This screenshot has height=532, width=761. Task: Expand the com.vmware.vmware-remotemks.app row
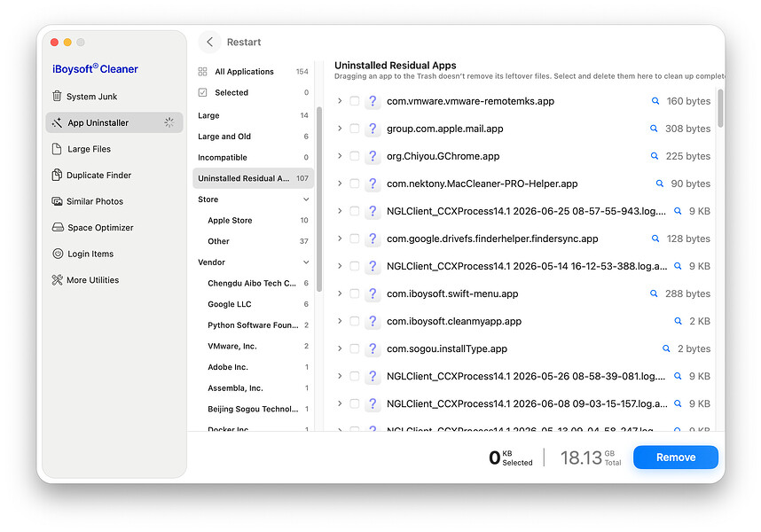tap(340, 101)
